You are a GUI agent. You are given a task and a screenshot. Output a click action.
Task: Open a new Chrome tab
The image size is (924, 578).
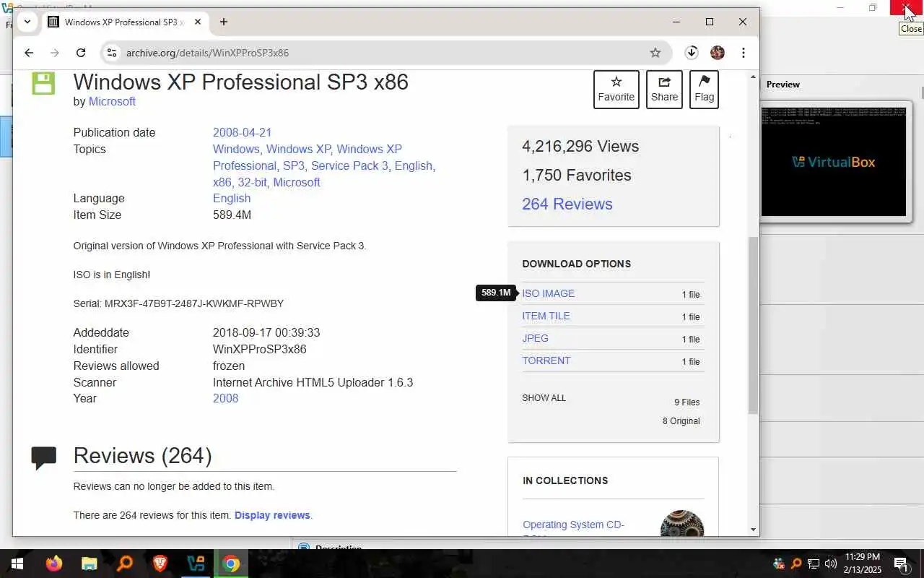coord(224,22)
